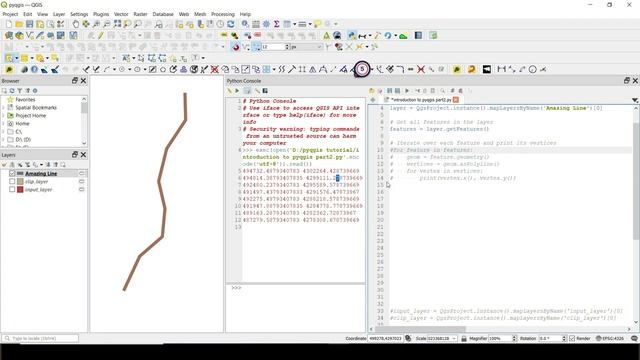Screen dimensions: 640x360
Task: Float the Browser panel
Action: tap(75, 81)
